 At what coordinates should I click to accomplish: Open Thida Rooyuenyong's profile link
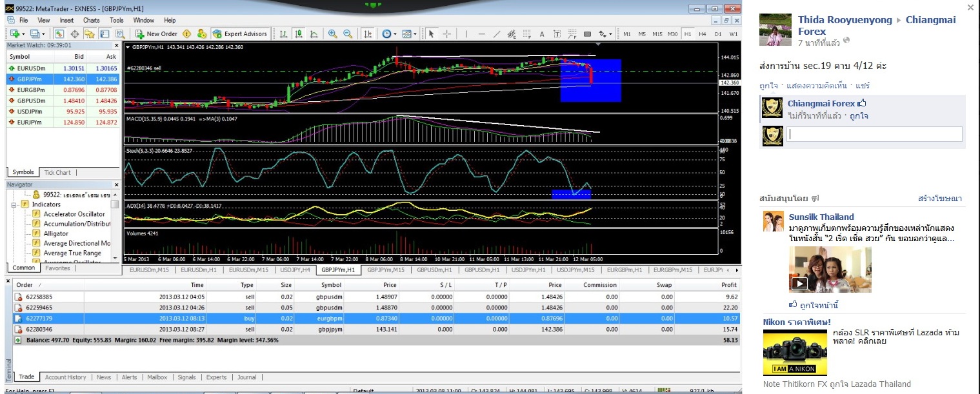[x=845, y=20]
